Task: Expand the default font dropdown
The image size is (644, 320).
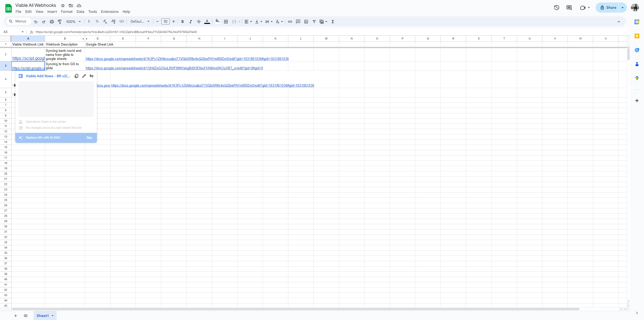Action: click(x=140, y=22)
